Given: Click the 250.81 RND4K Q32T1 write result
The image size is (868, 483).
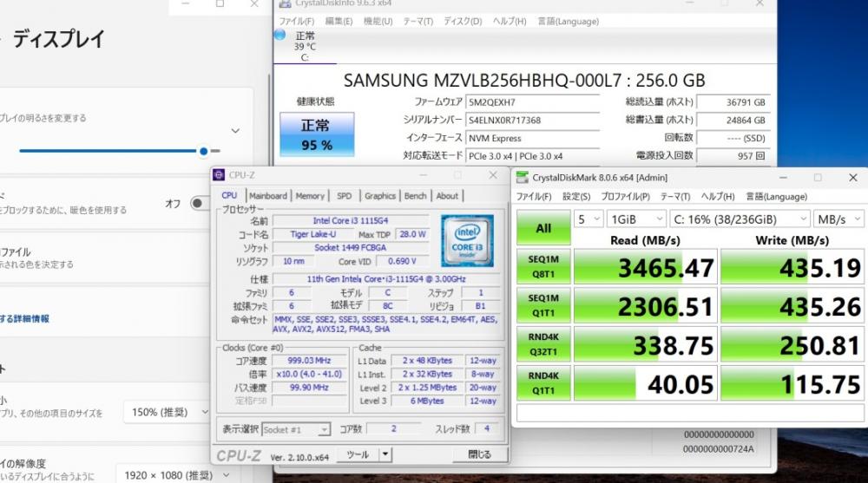Looking at the screenshot, I should (x=792, y=345).
